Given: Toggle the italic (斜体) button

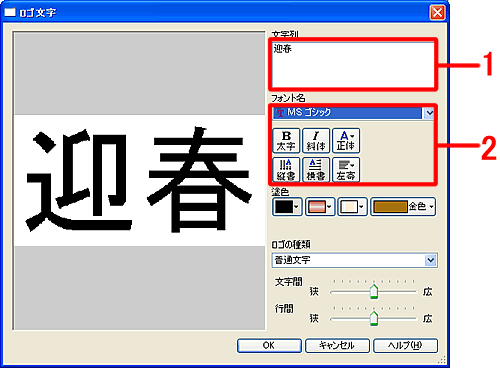Looking at the screenshot, I should click(316, 141).
